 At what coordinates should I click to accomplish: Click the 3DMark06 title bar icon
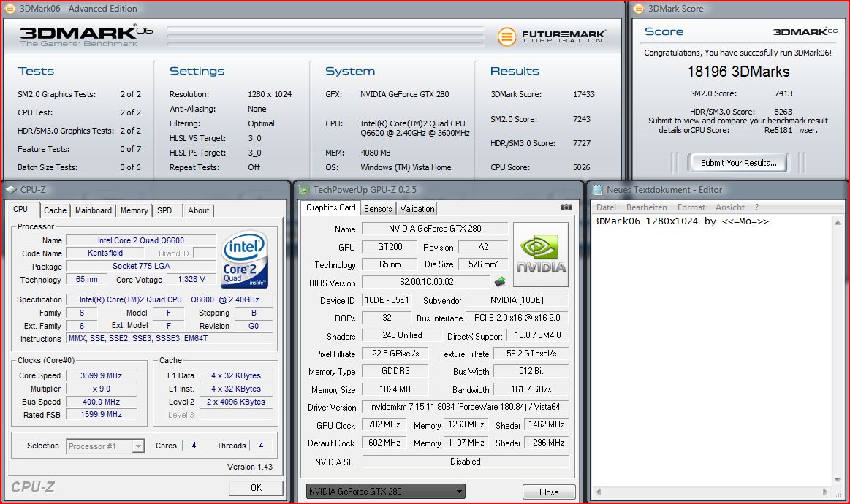point(10,9)
